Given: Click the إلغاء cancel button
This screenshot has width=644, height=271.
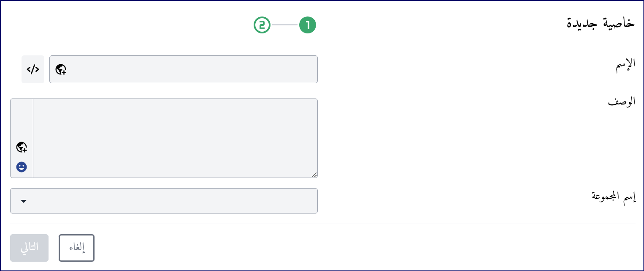Looking at the screenshot, I should pos(76,248).
